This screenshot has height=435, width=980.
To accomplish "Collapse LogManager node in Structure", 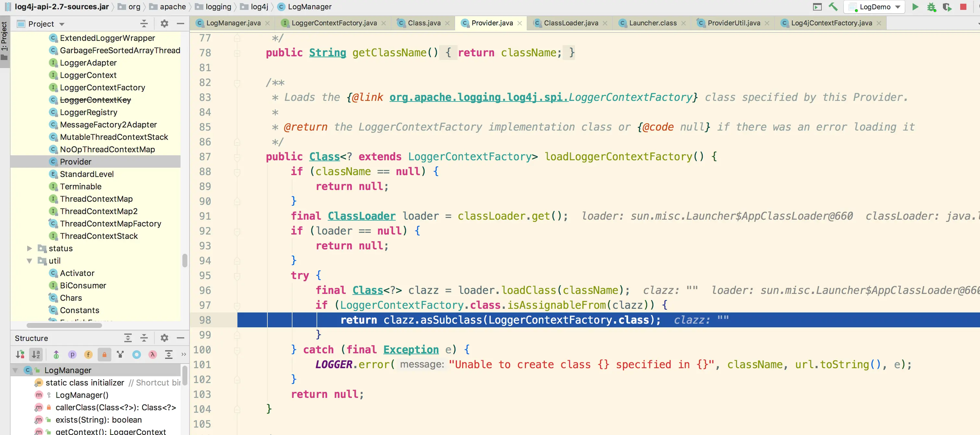I will (x=15, y=370).
